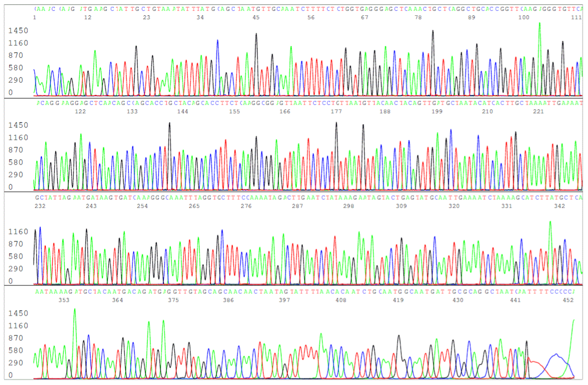Select position label 232 starting the third row

[x=40, y=206]
